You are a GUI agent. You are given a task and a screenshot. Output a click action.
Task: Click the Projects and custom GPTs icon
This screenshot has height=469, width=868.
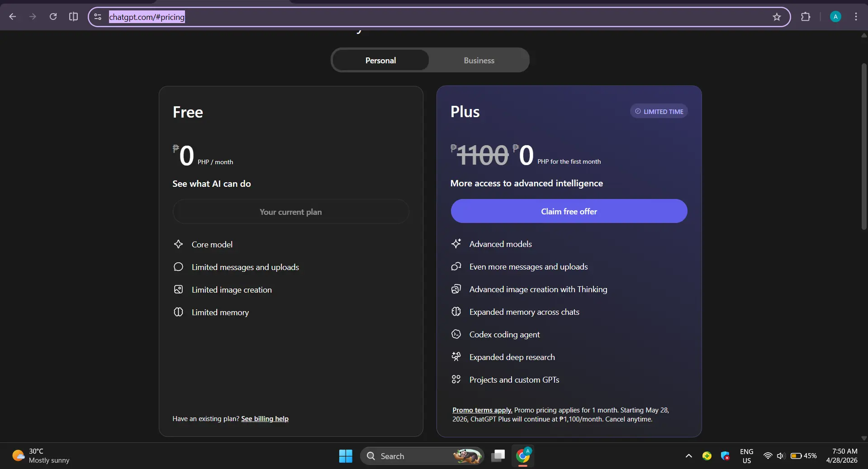(456, 379)
